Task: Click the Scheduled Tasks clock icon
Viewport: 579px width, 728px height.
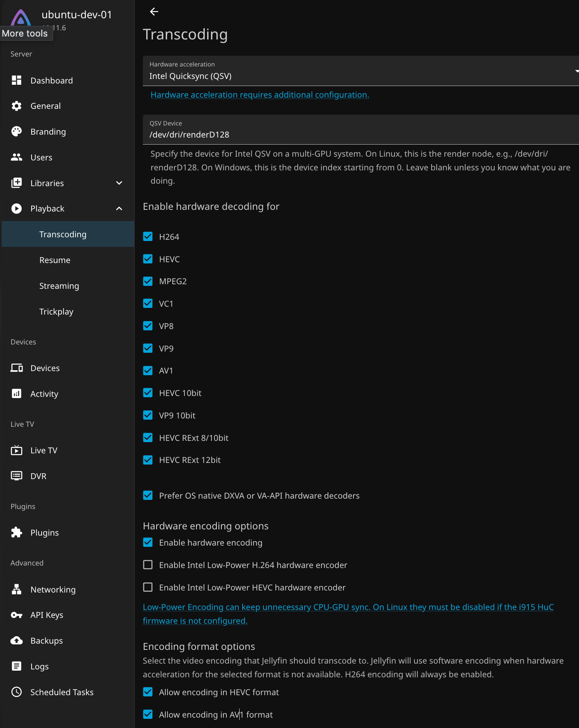Action: click(x=17, y=692)
